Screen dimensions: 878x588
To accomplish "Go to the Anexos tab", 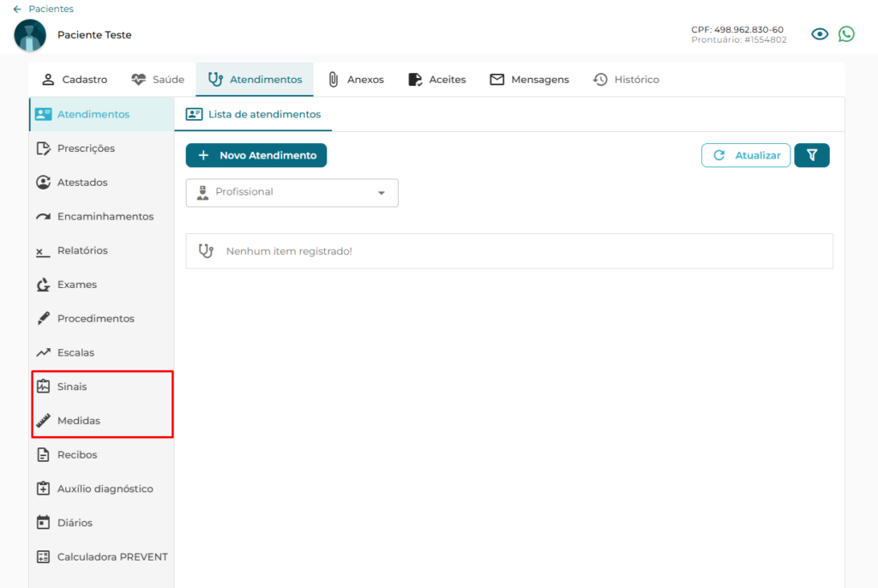I will click(356, 80).
